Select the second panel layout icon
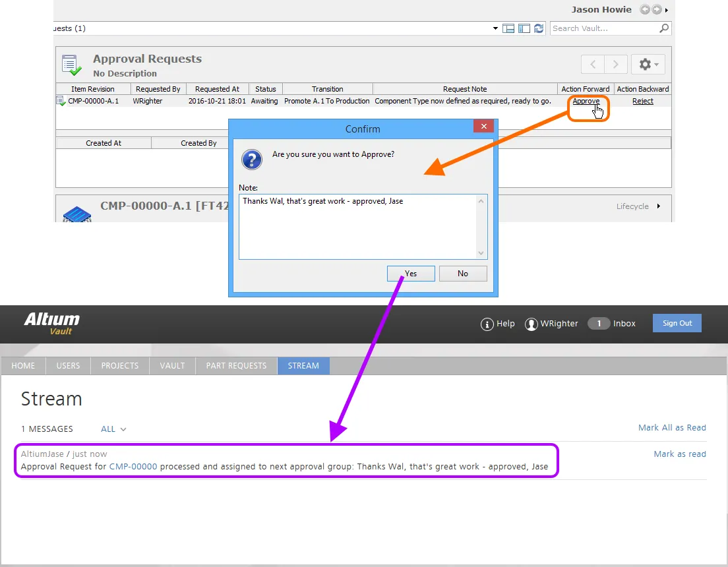 point(524,28)
